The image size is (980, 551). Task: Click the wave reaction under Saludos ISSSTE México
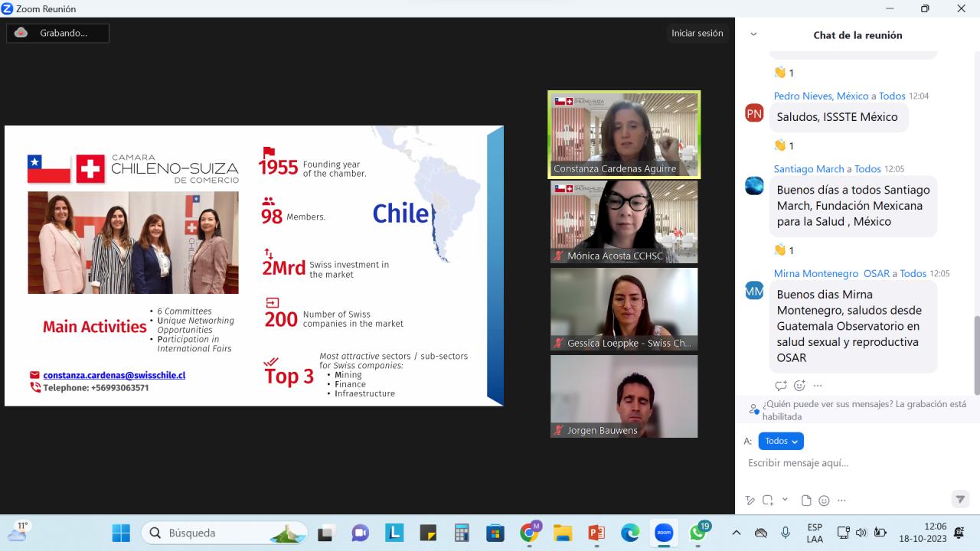pos(784,145)
